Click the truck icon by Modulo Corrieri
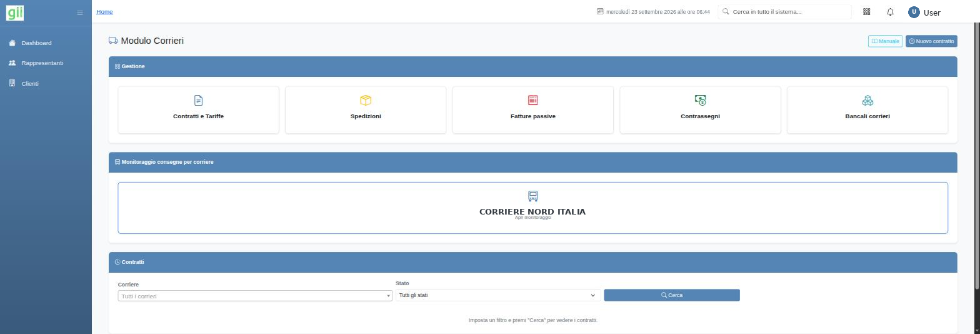The width and height of the screenshot is (980, 334). click(x=113, y=41)
